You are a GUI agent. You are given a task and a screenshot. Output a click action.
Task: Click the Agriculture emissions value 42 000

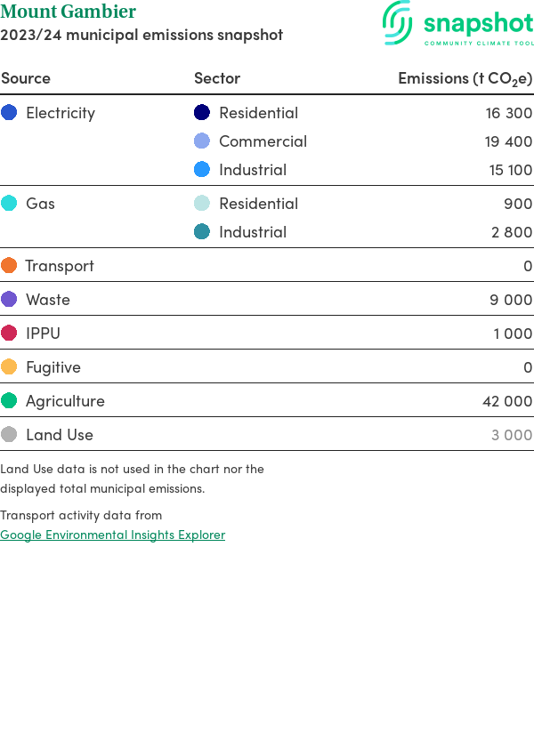pyautogui.click(x=507, y=401)
